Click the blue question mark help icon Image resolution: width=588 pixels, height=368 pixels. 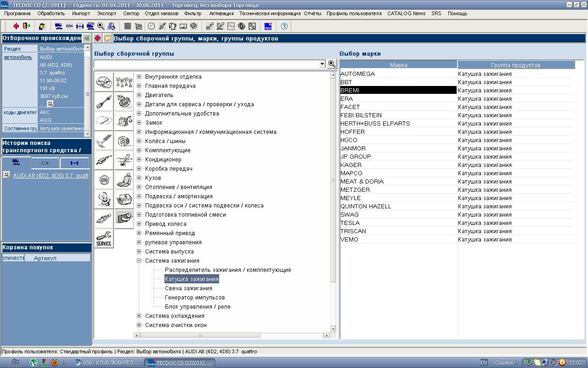click(284, 26)
